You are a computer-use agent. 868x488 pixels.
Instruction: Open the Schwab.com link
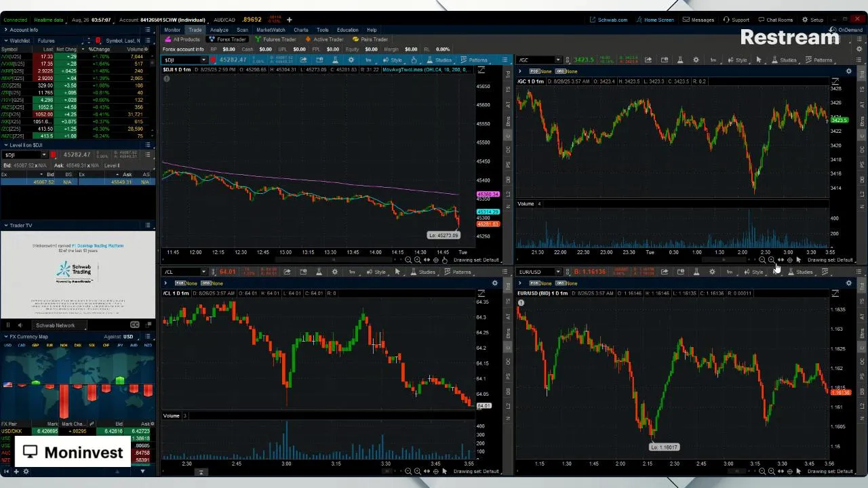pos(608,20)
